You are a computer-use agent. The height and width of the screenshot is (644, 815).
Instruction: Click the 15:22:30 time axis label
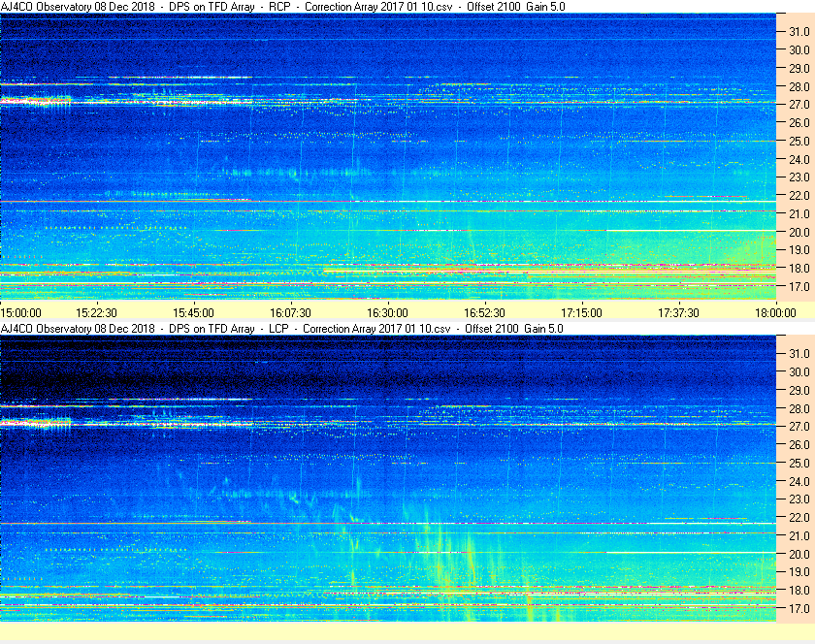(x=97, y=313)
